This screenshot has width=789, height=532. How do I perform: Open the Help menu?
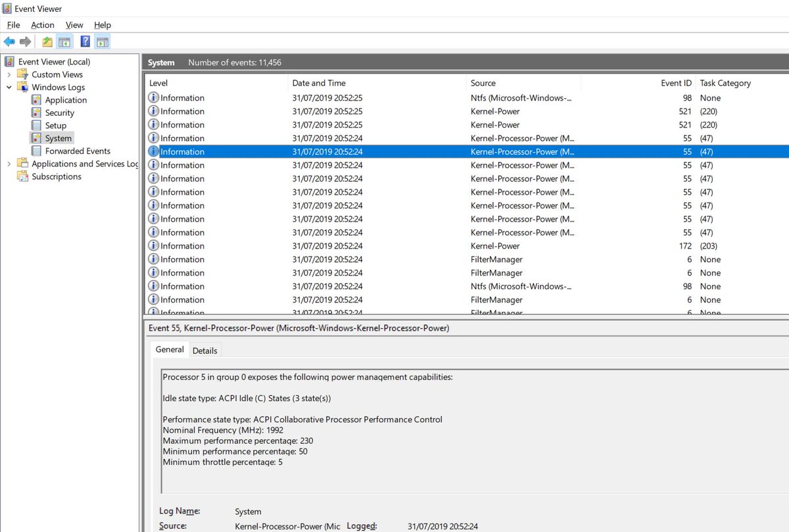point(103,25)
